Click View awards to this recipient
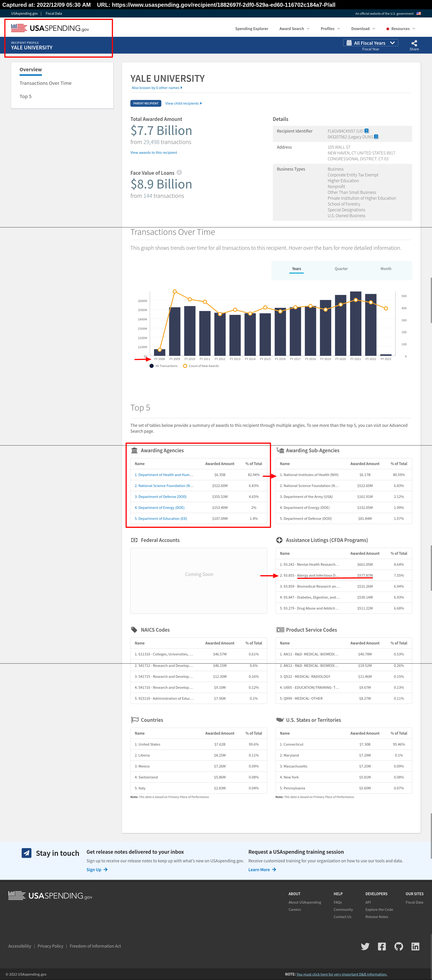The image size is (432, 980). coord(153,153)
